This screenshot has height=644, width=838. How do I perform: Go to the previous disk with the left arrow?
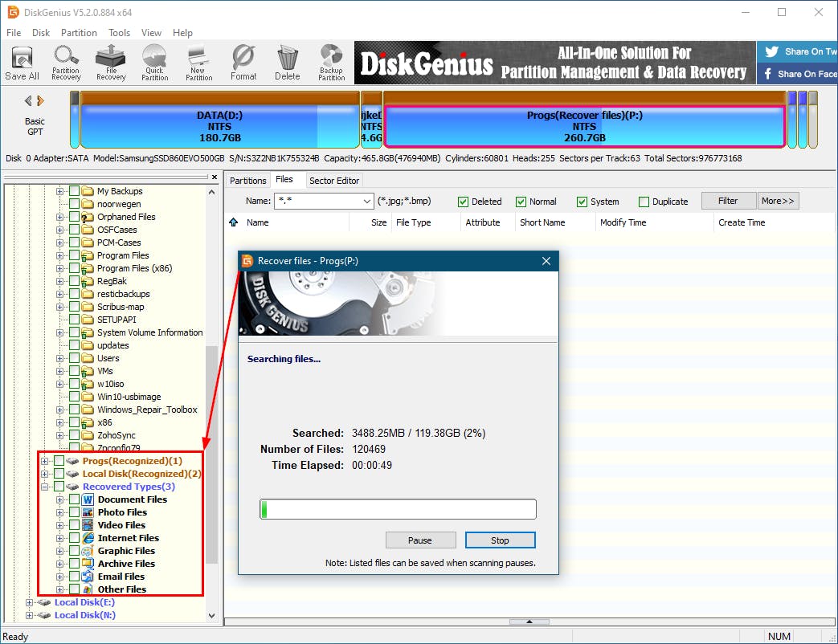point(28,100)
